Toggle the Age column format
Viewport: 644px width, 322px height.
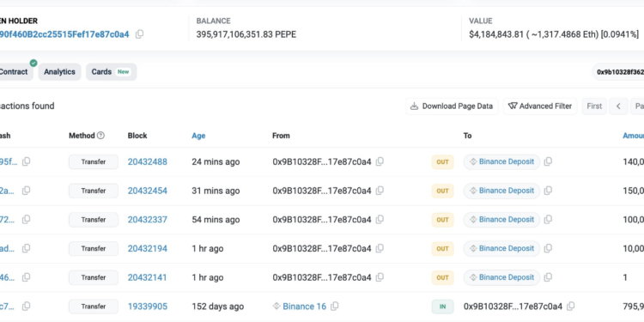click(198, 136)
